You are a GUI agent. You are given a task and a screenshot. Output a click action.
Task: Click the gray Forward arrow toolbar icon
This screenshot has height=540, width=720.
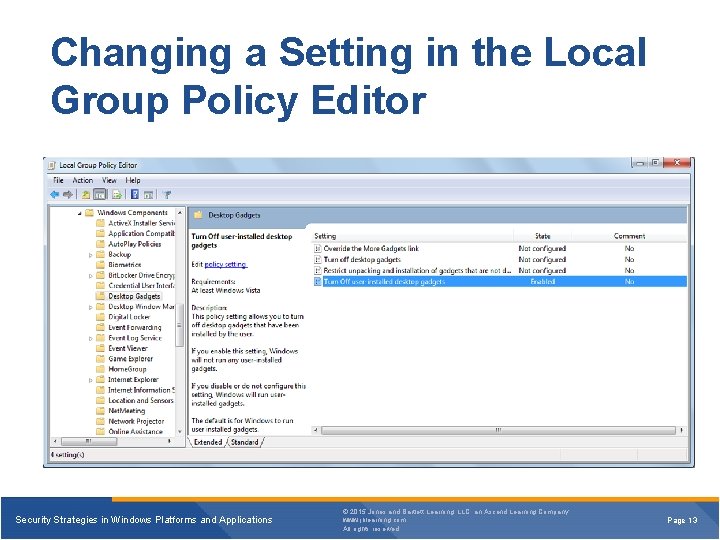pyautogui.click(x=68, y=195)
